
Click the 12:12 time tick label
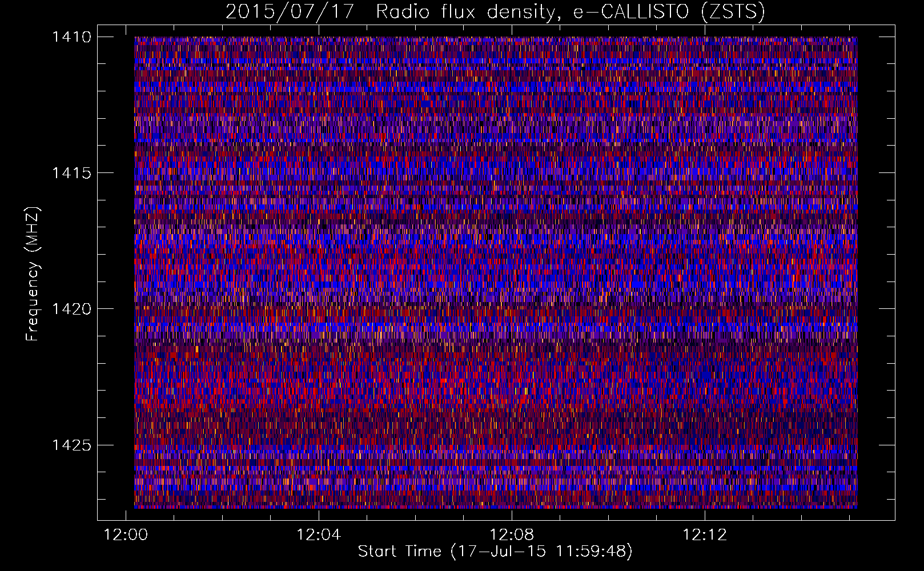pos(705,534)
